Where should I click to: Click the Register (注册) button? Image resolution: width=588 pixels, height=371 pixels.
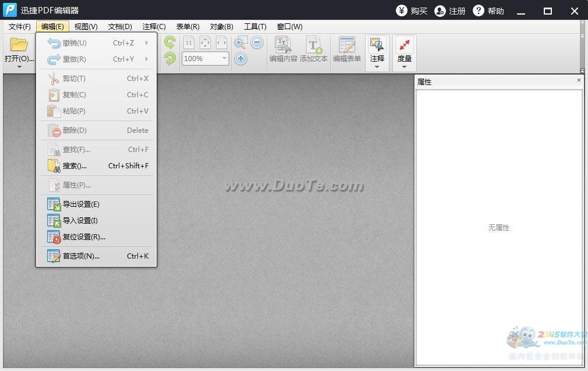[x=450, y=11]
